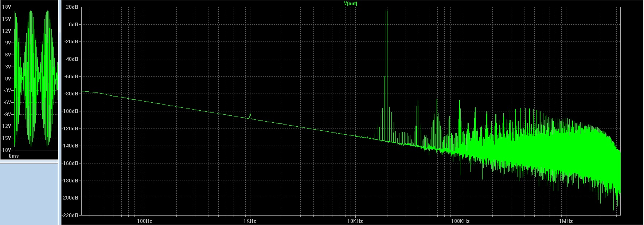This screenshot has height=225, width=644.
Task: Click the small spectral bump at 1KHz
Action: tap(250, 116)
